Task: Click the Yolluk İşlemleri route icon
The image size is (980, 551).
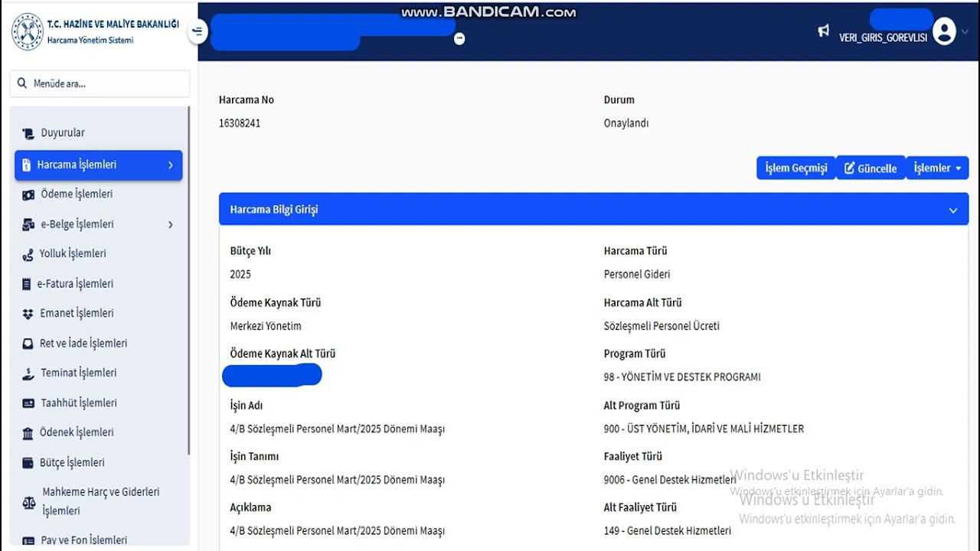Action: click(28, 254)
